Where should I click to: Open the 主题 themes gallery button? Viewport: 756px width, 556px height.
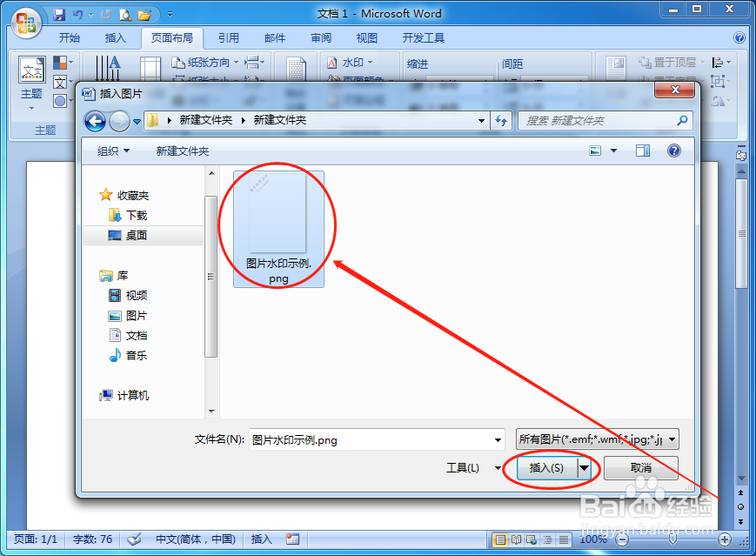click(32, 83)
